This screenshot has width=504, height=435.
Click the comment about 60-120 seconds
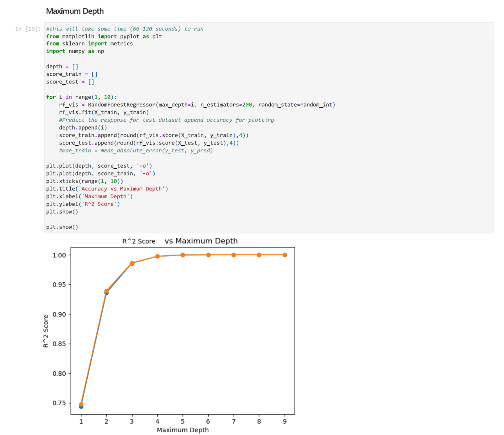coord(125,29)
